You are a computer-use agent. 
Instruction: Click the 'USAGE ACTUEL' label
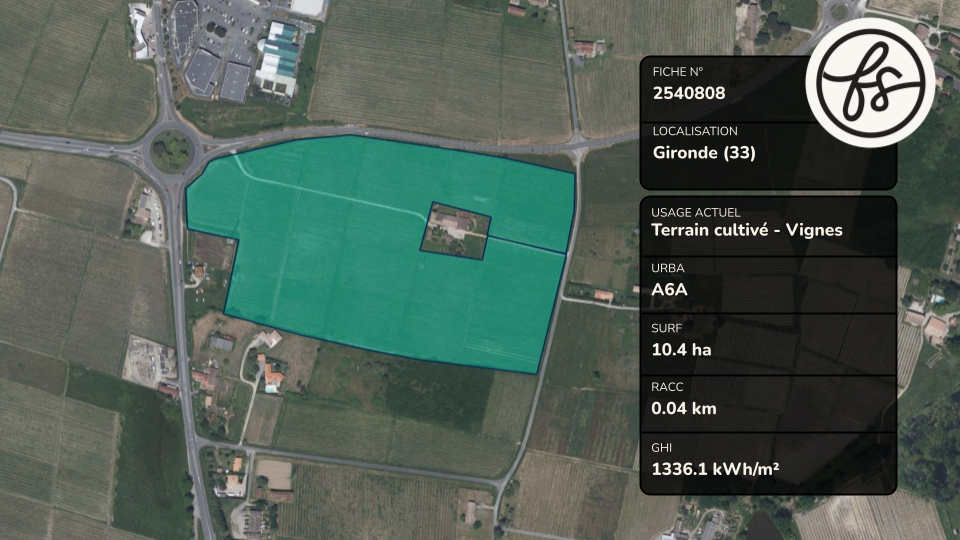click(x=696, y=212)
